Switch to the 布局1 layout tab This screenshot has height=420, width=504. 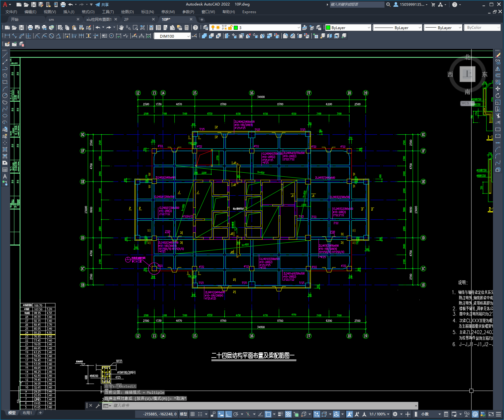point(27,413)
